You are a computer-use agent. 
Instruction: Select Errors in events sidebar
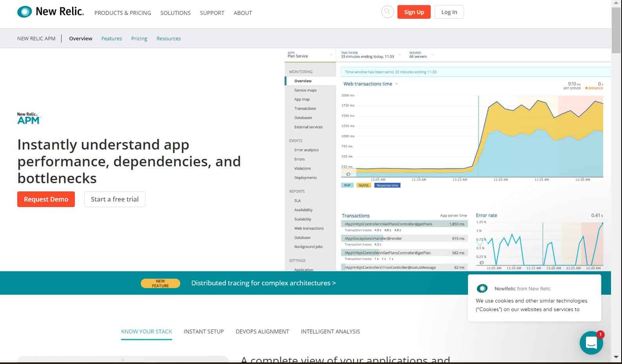point(299,159)
